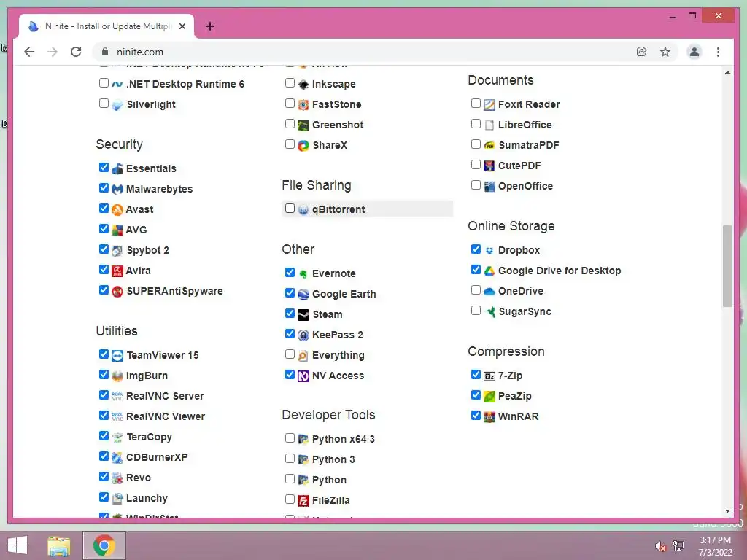Click the Launchy label
This screenshot has height=560, width=747.
147,499
